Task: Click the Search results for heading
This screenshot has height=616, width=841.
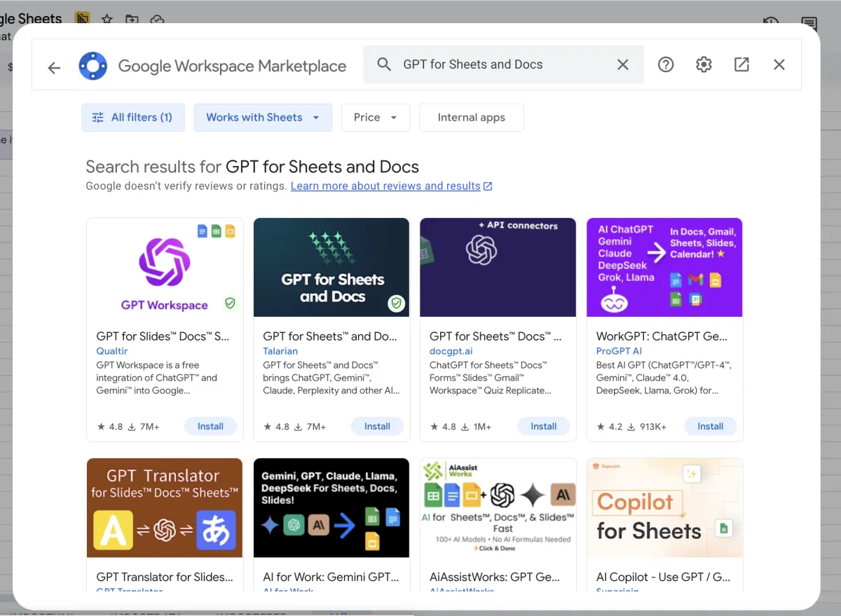Action: [x=252, y=167]
